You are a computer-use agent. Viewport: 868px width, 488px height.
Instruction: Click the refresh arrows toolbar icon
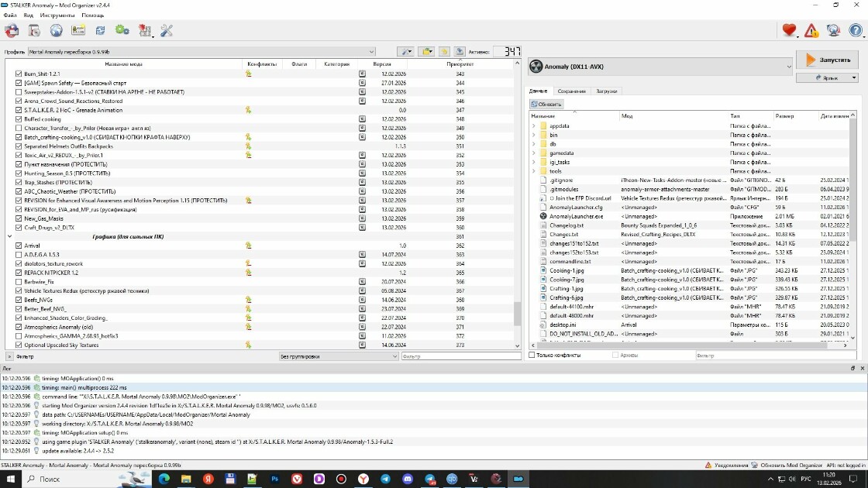(x=100, y=30)
